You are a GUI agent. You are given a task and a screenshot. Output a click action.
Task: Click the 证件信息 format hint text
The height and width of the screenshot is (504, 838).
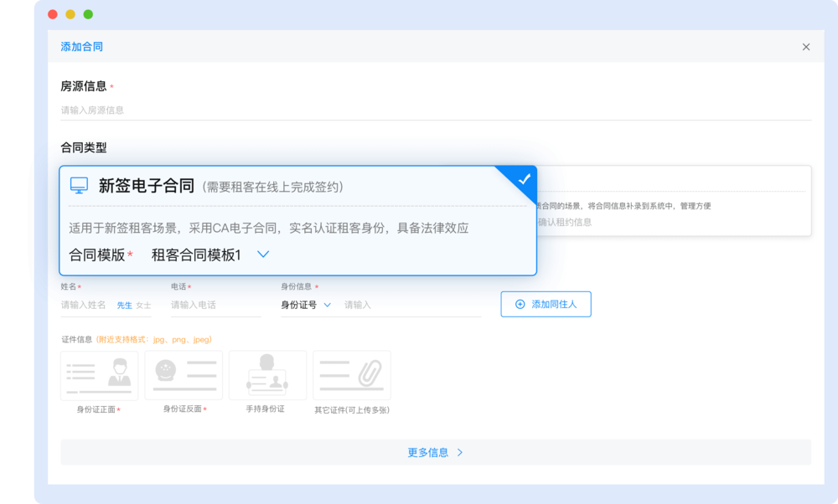154,340
